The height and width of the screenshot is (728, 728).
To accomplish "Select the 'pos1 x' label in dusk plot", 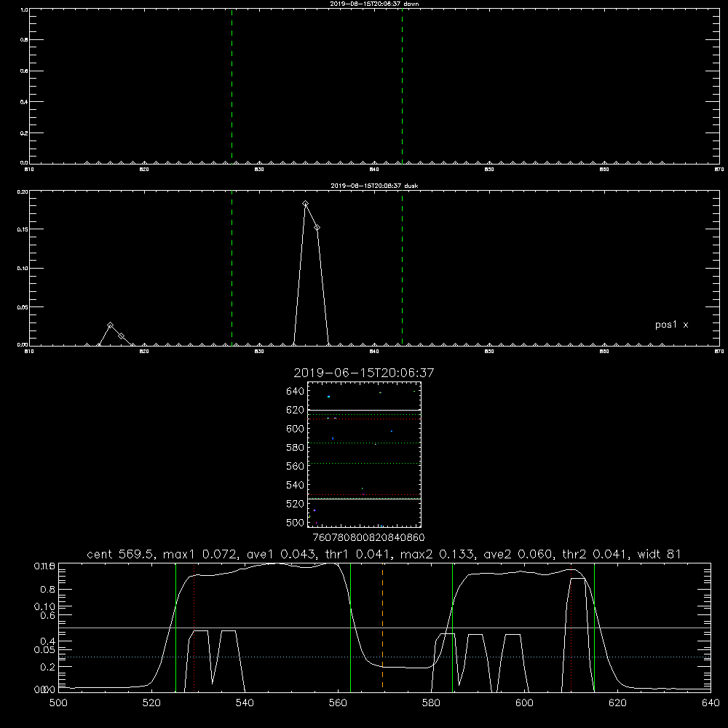I will click(671, 325).
